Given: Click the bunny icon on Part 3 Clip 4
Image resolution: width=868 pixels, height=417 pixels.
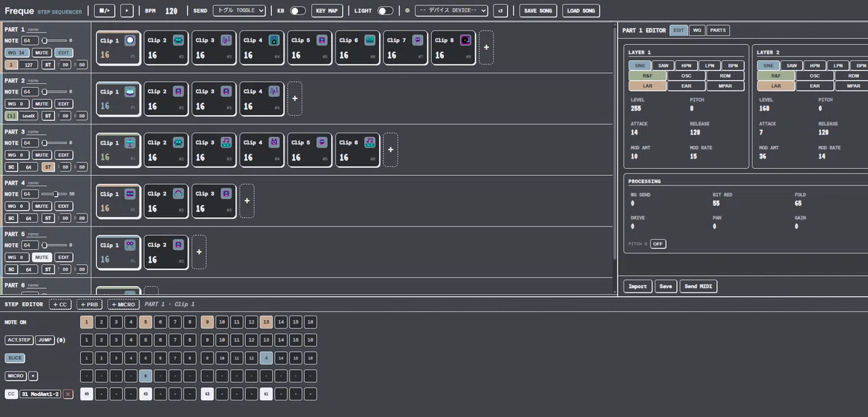Looking at the screenshot, I should tap(274, 143).
